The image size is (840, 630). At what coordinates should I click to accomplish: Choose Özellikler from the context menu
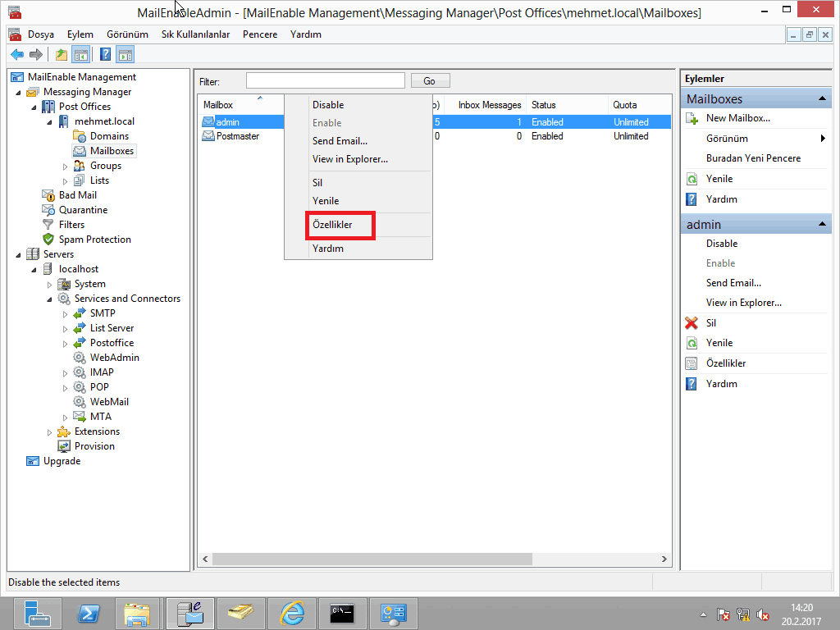pos(332,225)
